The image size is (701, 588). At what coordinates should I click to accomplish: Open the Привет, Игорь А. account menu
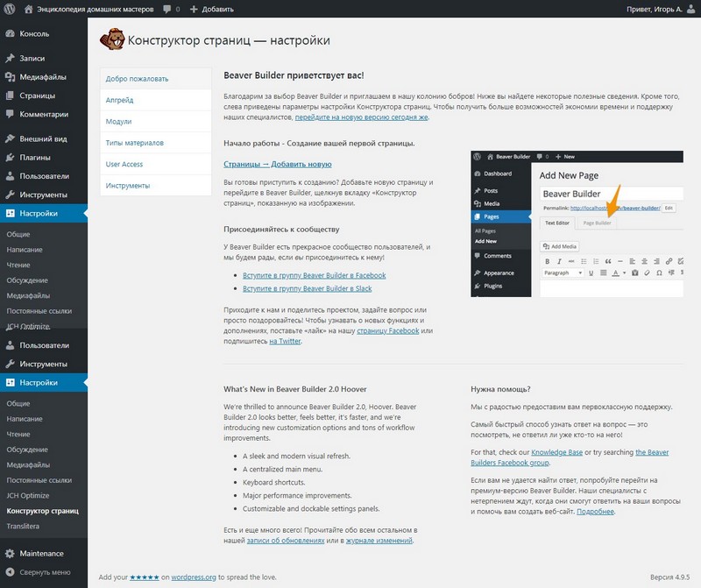pyautogui.click(x=661, y=9)
